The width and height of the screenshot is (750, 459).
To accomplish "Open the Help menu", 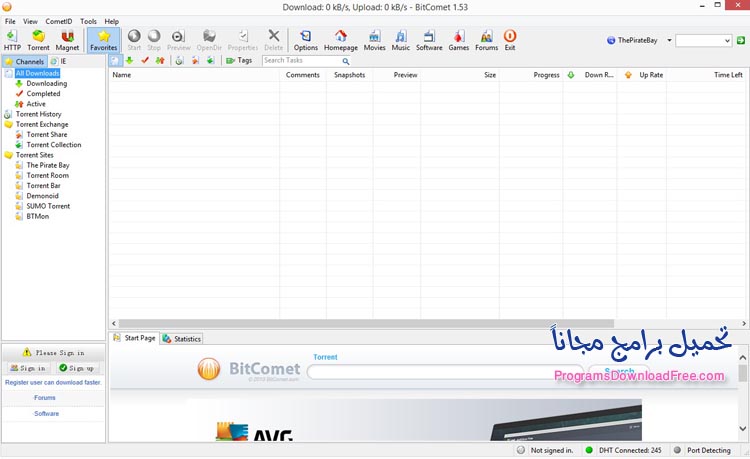I will coord(111,21).
